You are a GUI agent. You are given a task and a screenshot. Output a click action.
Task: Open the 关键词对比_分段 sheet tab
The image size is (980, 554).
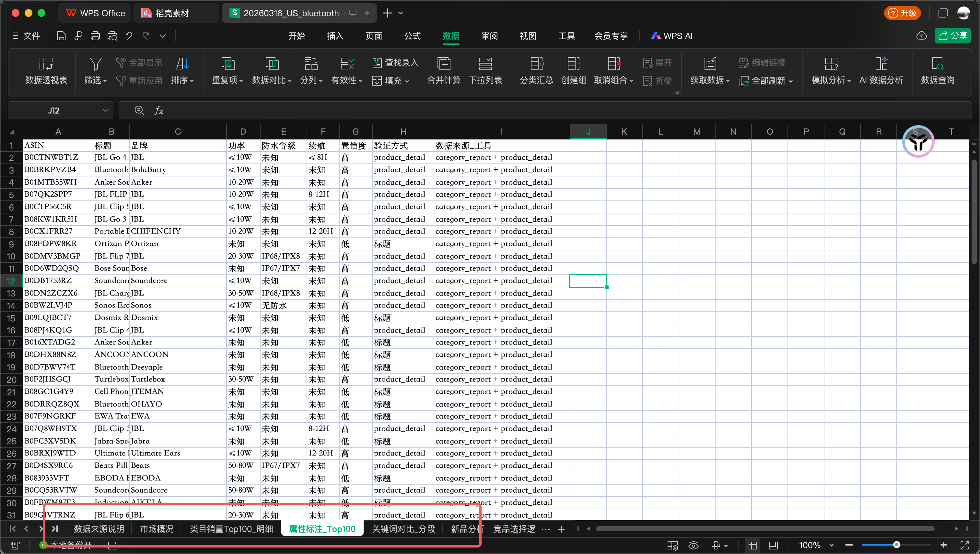(403, 529)
